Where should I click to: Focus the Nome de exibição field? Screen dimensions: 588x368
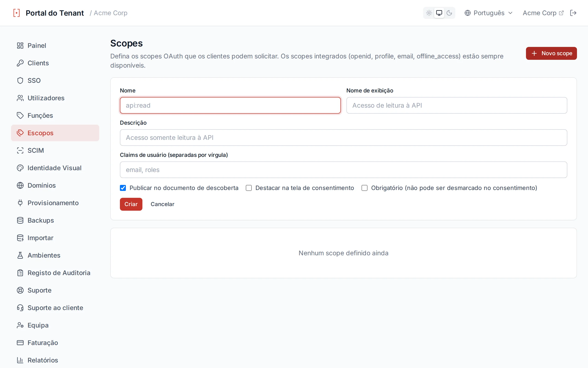457,105
